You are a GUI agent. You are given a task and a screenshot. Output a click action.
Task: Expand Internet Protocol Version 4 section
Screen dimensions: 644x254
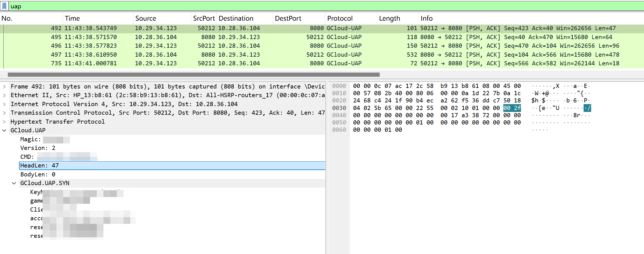[x=4, y=104]
